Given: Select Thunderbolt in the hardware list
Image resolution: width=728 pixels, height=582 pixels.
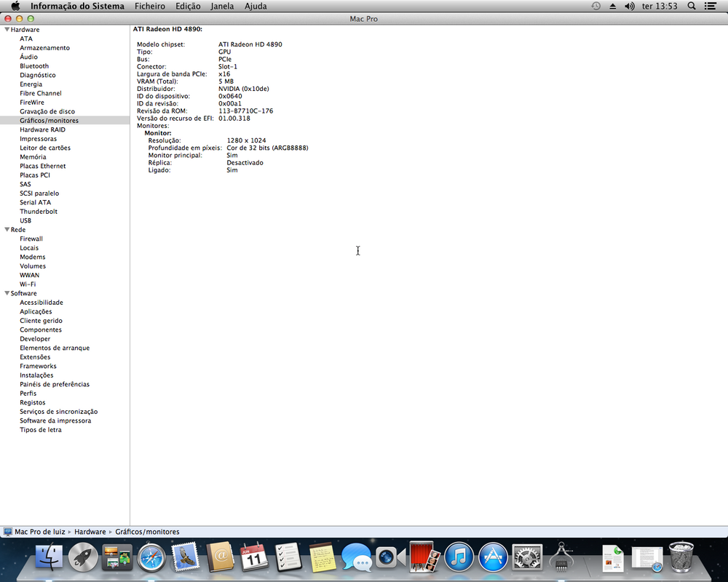Looking at the screenshot, I should 39,212.
